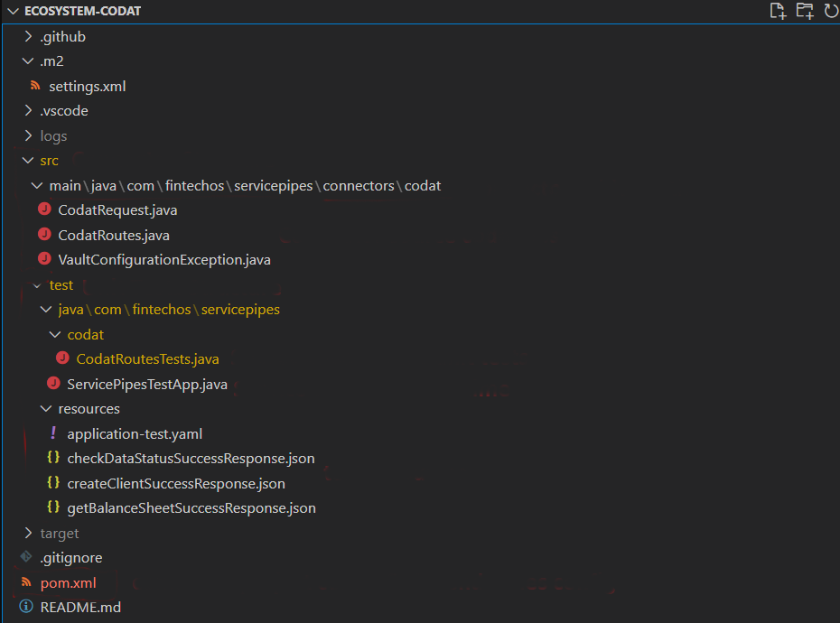The width and height of the screenshot is (840, 623).
Task: Click the New Folder icon
Action: [804, 11]
